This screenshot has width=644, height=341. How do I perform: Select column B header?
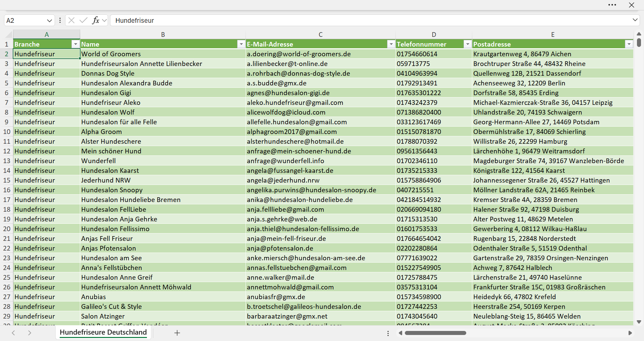(163, 35)
